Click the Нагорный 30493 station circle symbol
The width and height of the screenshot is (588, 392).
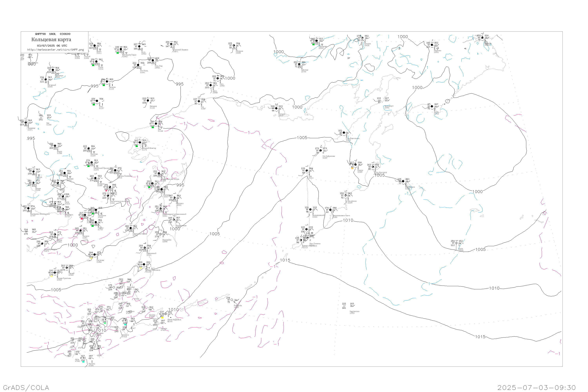[x=45, y=80]
